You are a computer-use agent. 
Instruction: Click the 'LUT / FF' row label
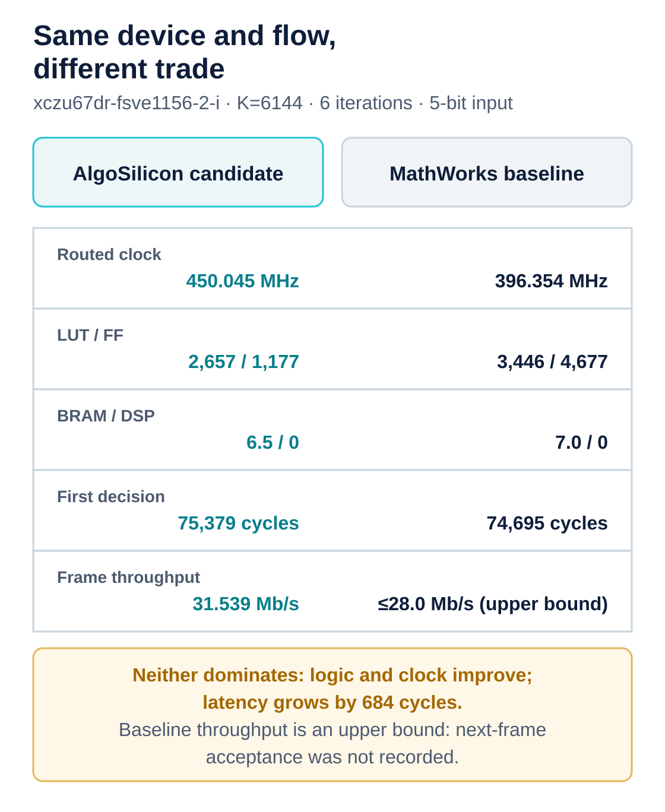90,335
